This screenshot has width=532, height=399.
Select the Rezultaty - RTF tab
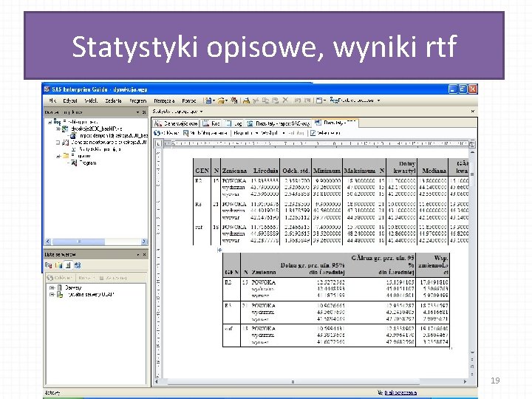point(335,123)
